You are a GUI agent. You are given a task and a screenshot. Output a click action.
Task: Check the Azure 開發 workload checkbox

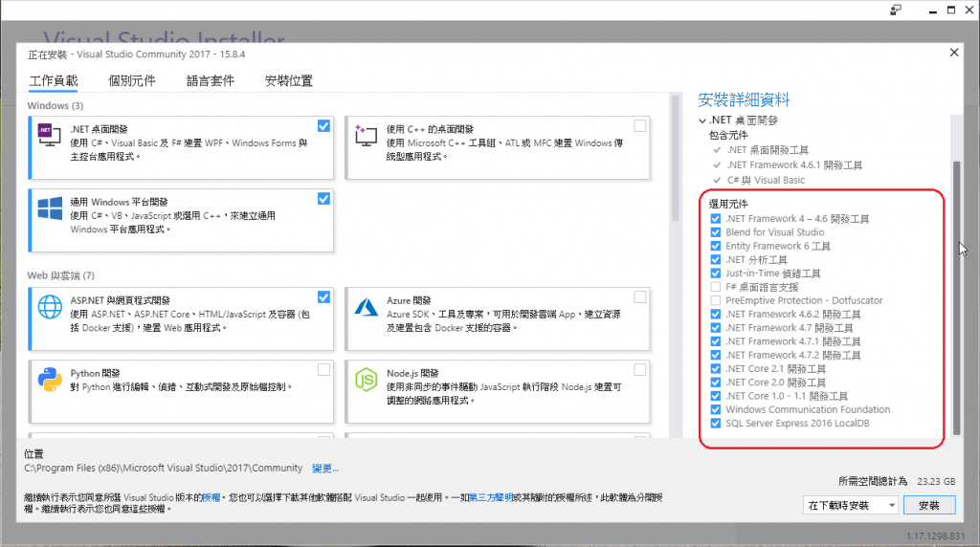(x=640, y=297)
